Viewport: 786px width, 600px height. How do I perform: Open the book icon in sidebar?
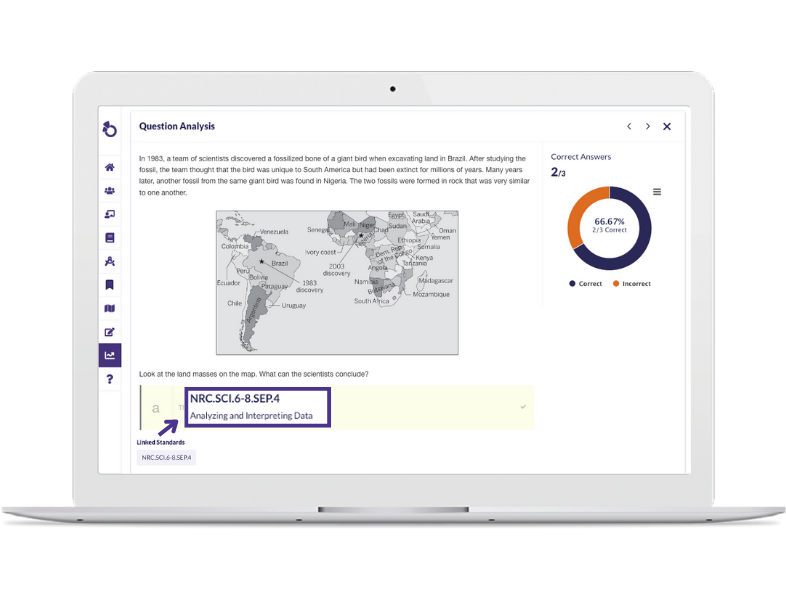(110, 238)
